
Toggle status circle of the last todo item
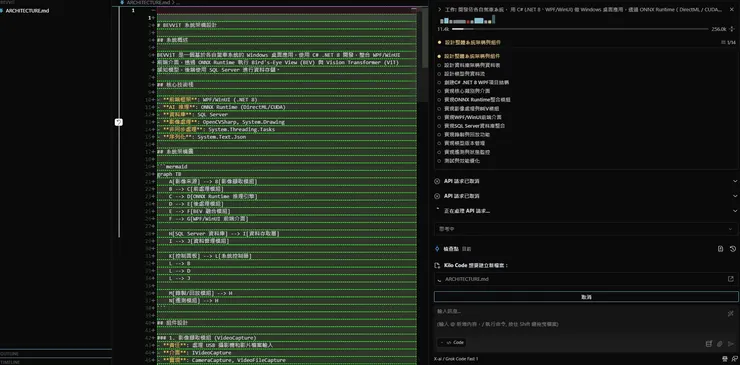coord(439,161)
